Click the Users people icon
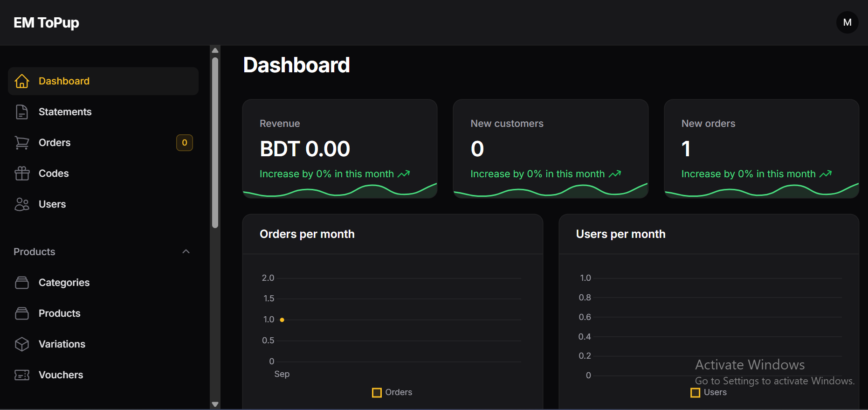Screen dimensions: 868x410 pyautogui.click(x=22, y=204)
